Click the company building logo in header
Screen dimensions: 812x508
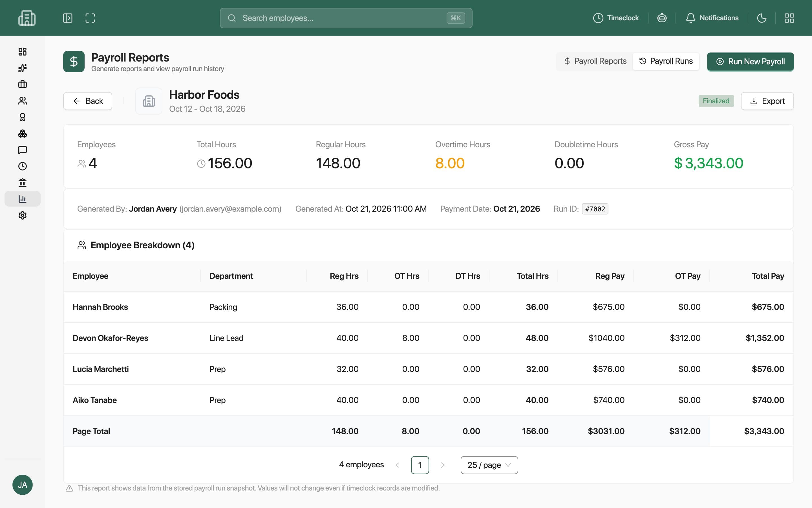[x=27, y=18]
